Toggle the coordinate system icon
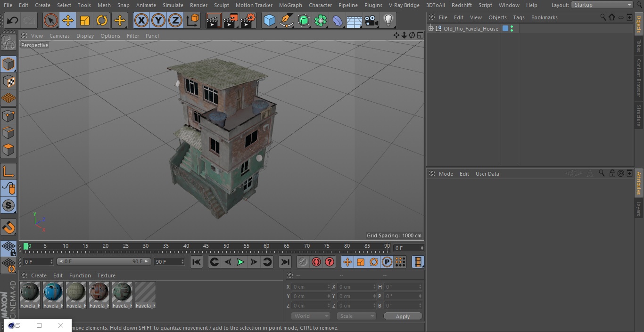Viewport: 644px width, 332px height. point(193,20)
